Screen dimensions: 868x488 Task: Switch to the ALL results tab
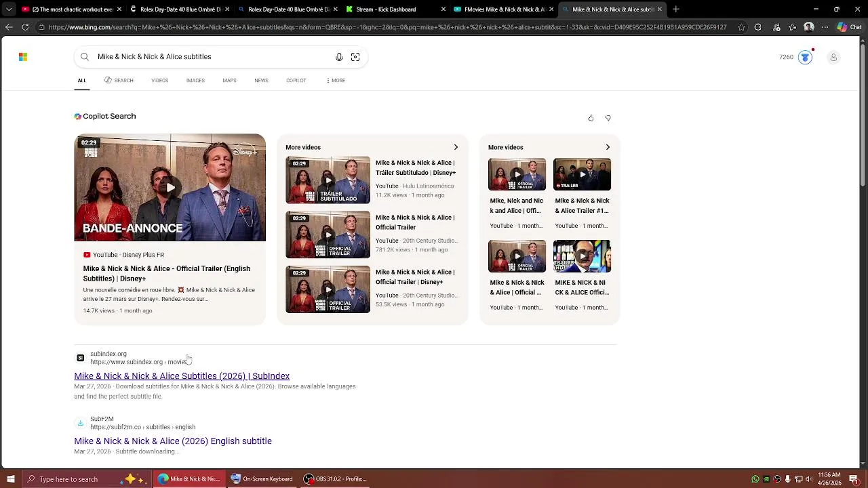[x=81, y=80]
